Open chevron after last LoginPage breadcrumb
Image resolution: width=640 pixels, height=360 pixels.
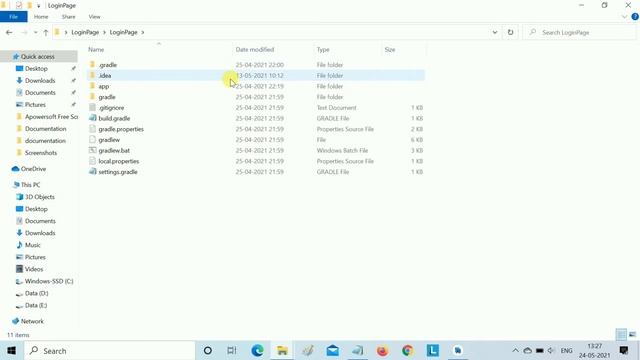(143, 32)
